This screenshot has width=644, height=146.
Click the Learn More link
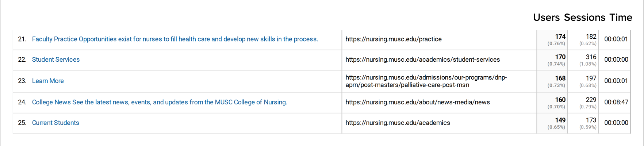pyautogui.click(x=48, y=81)
